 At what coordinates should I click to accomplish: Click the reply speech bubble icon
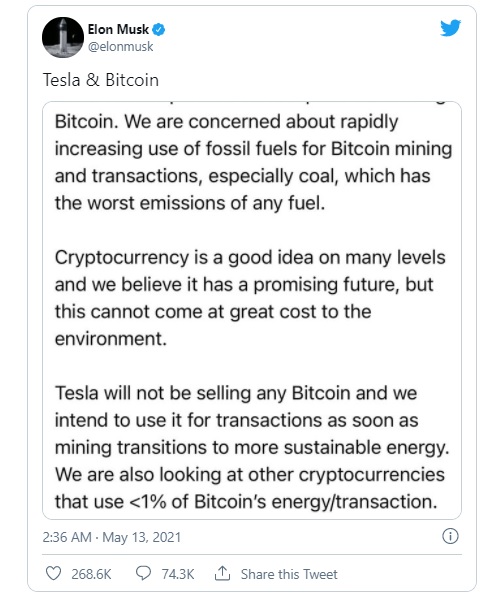click(143, 573)
